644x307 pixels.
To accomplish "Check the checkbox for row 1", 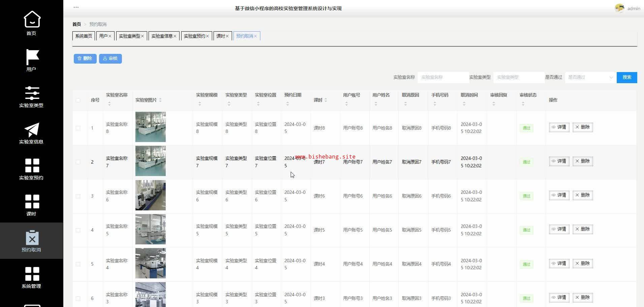I will [78, 128].
